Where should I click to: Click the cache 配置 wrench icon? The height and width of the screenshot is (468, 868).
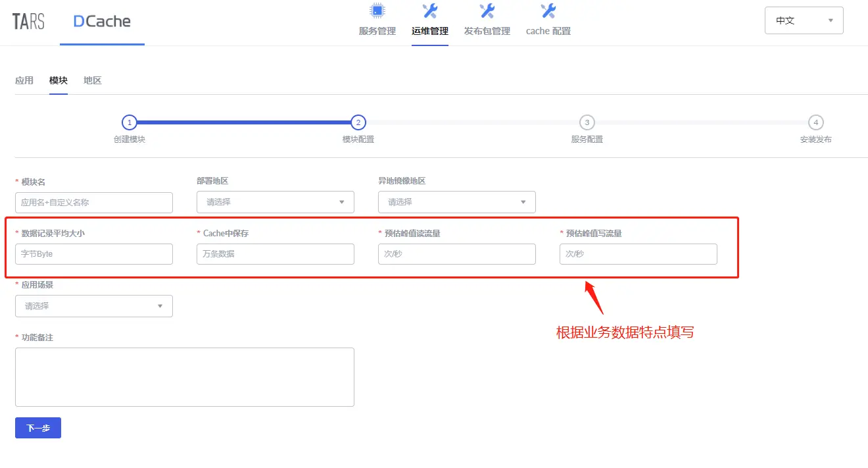548,11
